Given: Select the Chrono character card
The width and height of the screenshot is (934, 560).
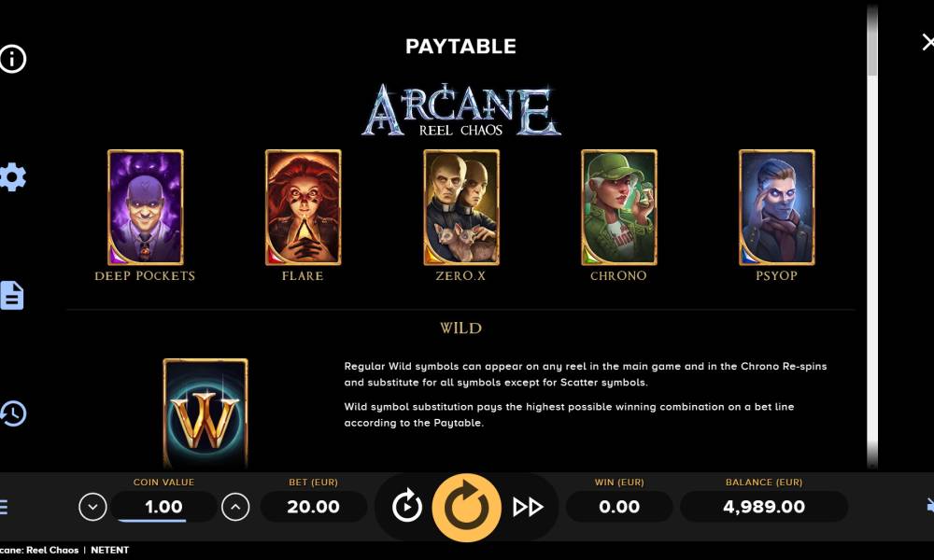Looking at the screenshot, I should [619, 207].
